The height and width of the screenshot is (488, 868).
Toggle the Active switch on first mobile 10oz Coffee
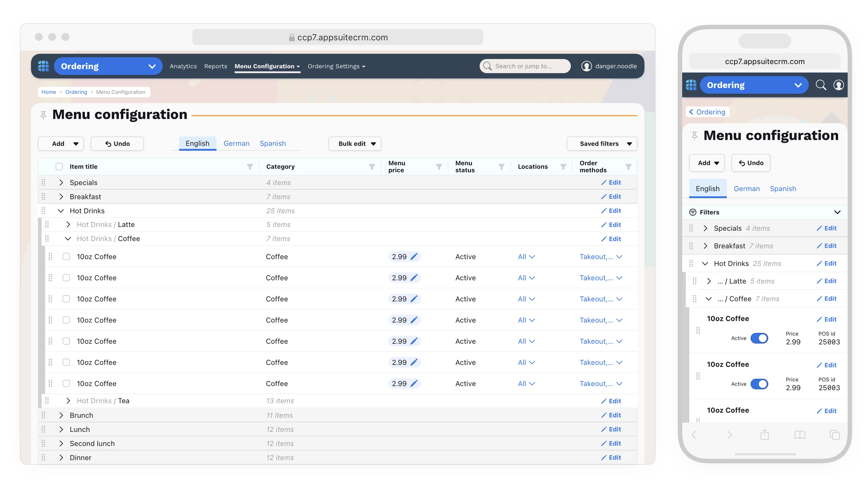coord(759,338)
